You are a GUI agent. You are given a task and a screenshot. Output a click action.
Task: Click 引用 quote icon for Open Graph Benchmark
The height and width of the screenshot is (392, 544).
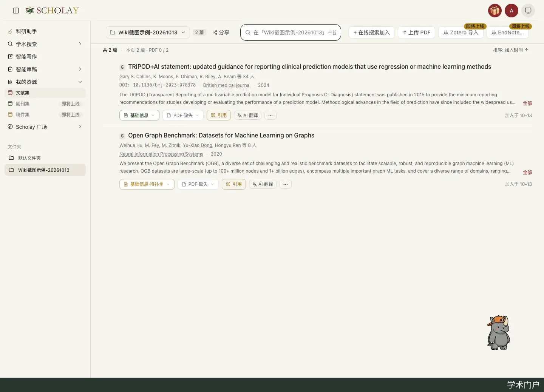point(234,184)
